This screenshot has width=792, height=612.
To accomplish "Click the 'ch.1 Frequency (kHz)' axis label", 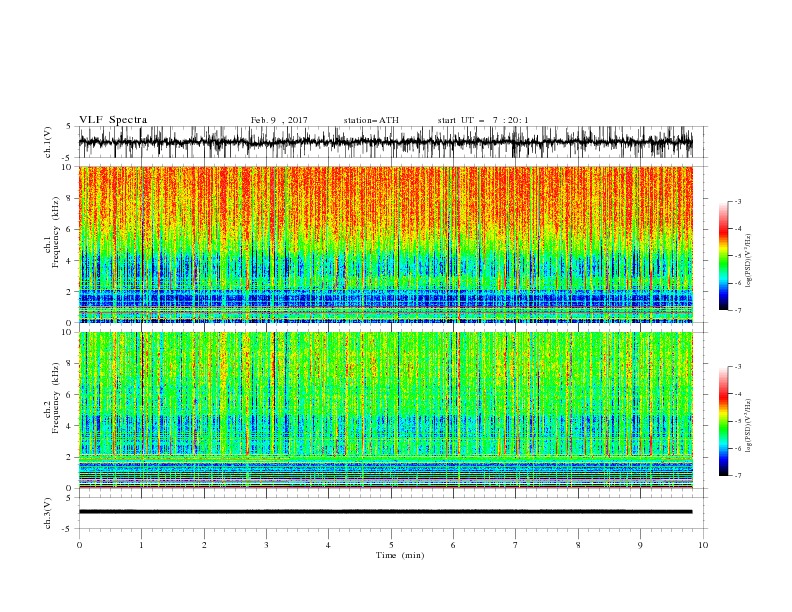I will tap(52, 233).
